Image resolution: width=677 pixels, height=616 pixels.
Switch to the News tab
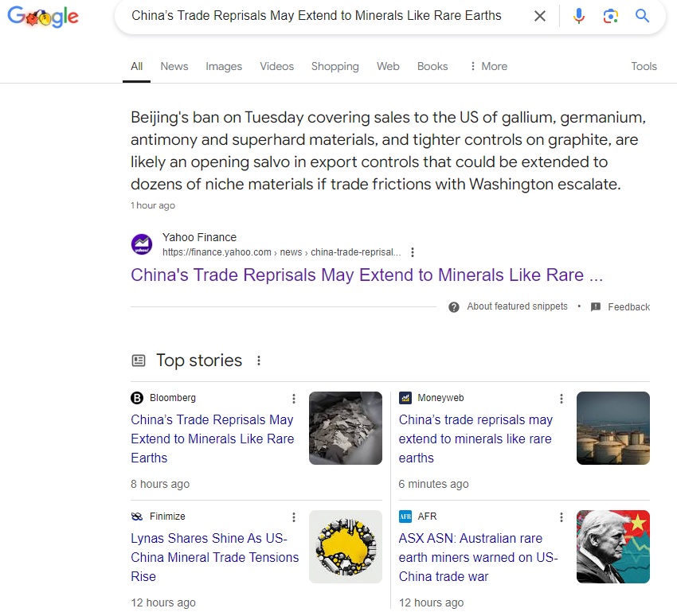(x=174, y=66)
